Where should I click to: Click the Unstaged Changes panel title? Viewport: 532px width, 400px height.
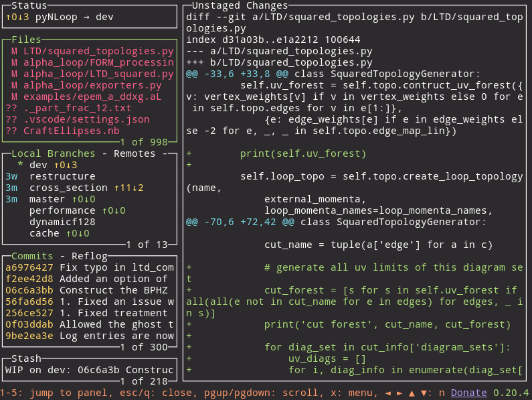(240, 5)
